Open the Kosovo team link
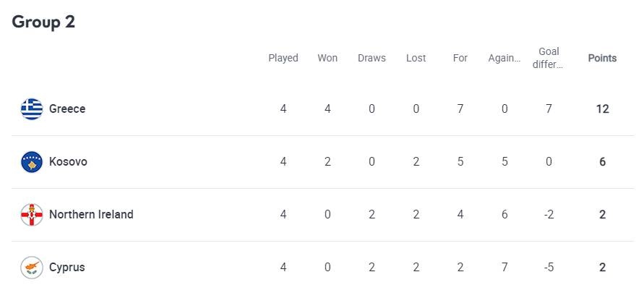 click(x=68, y=162)
